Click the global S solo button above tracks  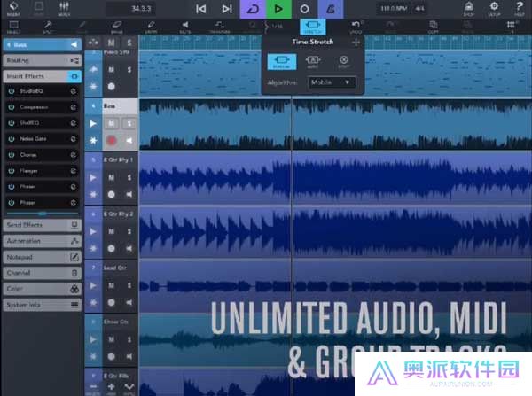(x=129, y=43)
